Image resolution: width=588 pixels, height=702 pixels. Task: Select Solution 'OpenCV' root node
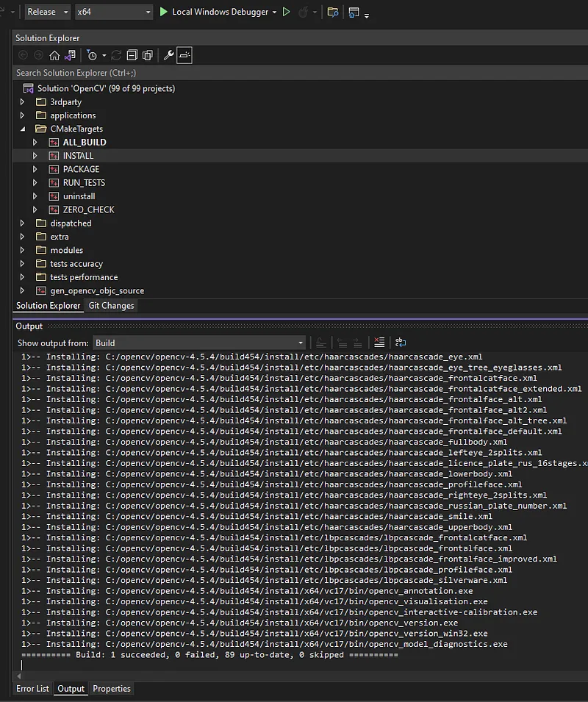tap(106, 88)
